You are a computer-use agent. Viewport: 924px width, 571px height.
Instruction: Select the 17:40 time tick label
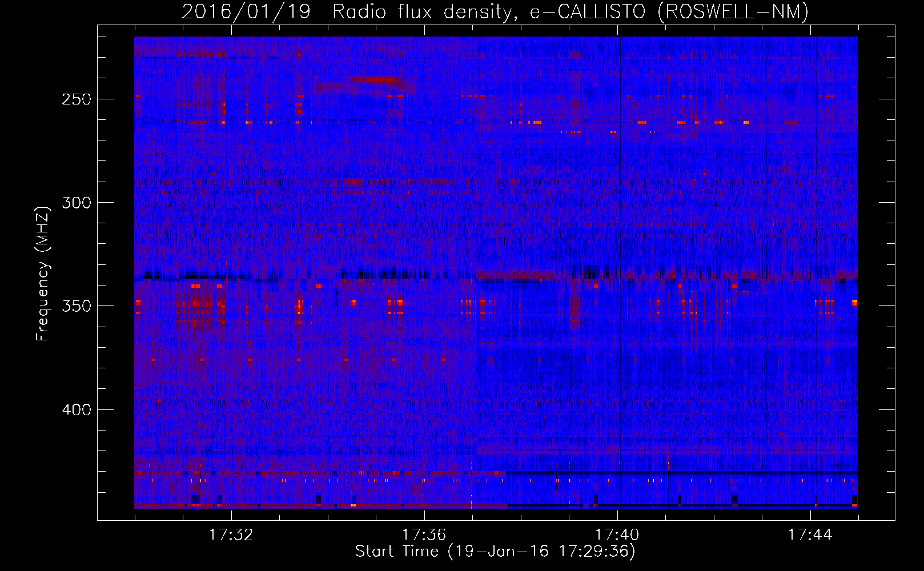[x=617, y=535]
